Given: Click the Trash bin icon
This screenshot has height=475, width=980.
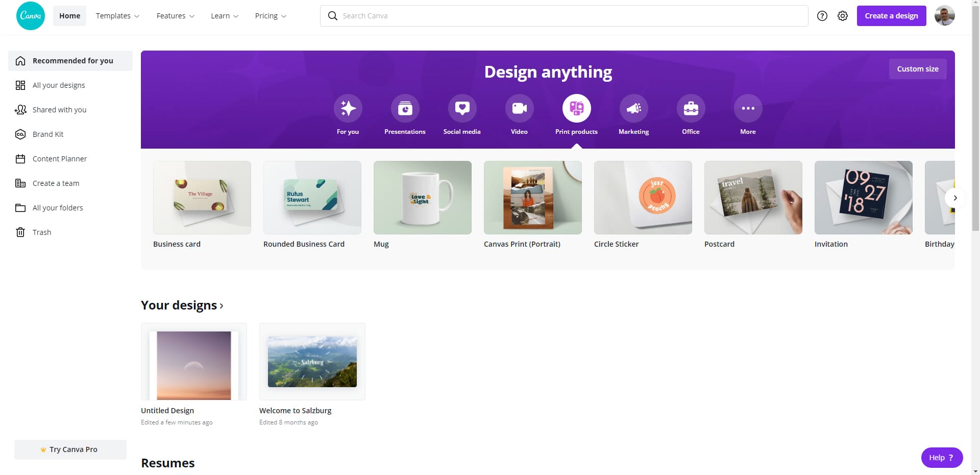Looking at the screenshot, I should pos(20,232).
